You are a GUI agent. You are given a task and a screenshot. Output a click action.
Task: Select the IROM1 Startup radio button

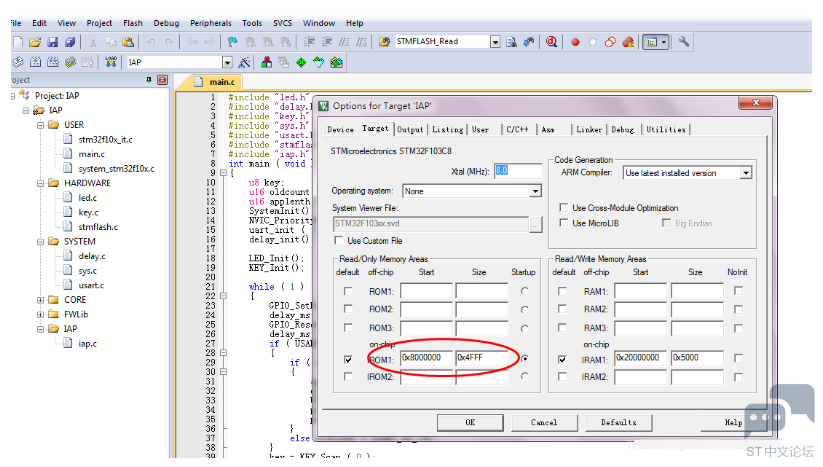(524, 358)
